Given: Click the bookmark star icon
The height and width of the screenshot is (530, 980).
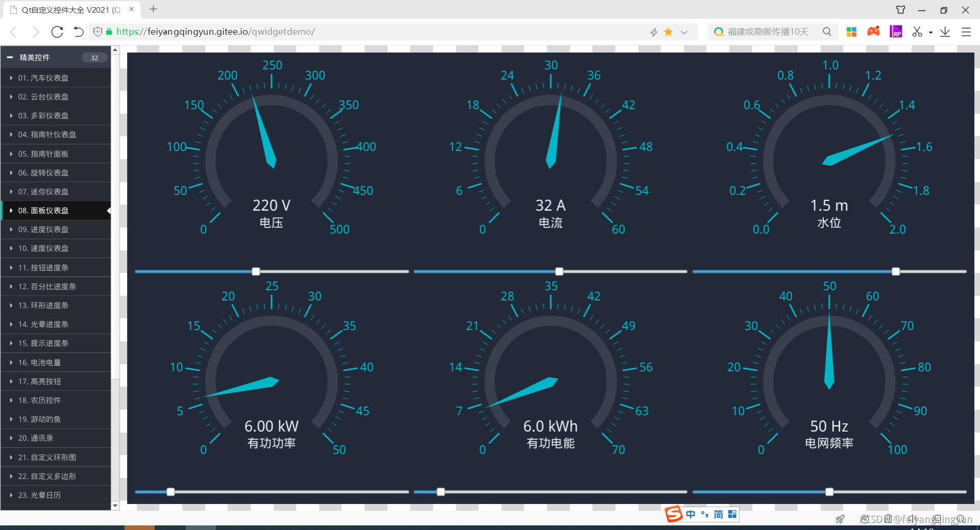Looking at the screenshot, I should [x=668, y=32].
